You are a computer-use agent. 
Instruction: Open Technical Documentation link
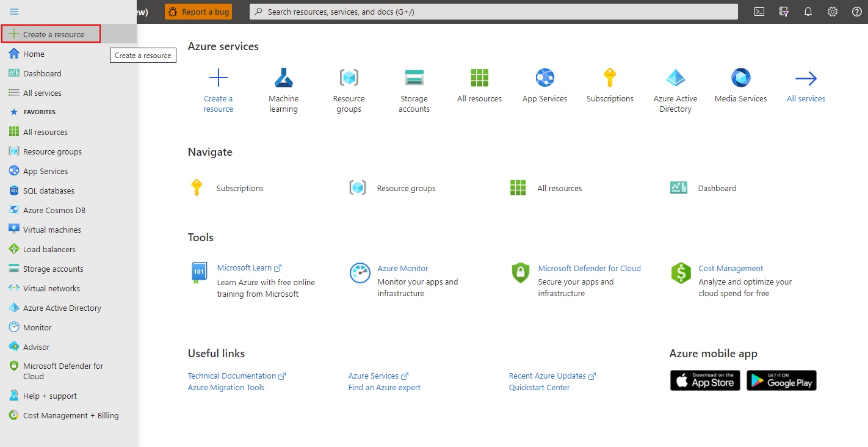point(237,376)
